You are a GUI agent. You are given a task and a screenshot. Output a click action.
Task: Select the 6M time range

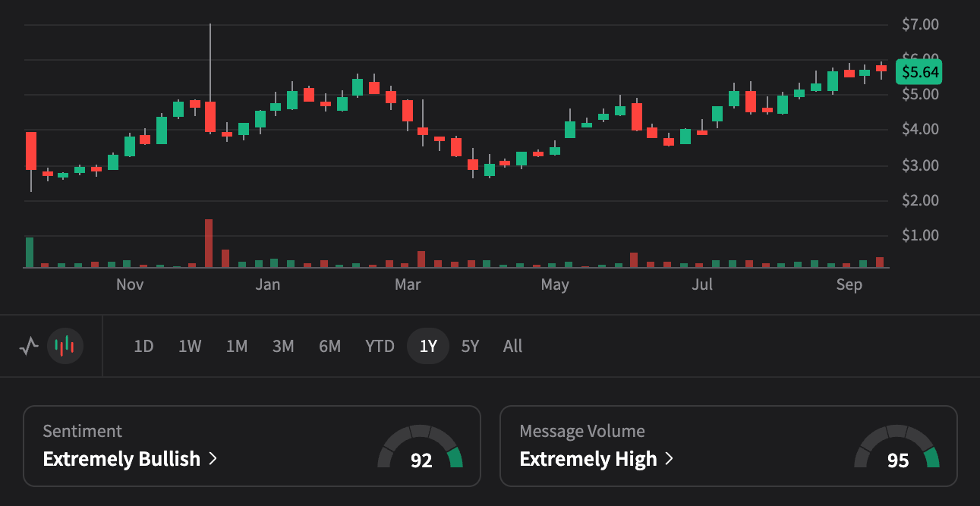coord(329,347)
